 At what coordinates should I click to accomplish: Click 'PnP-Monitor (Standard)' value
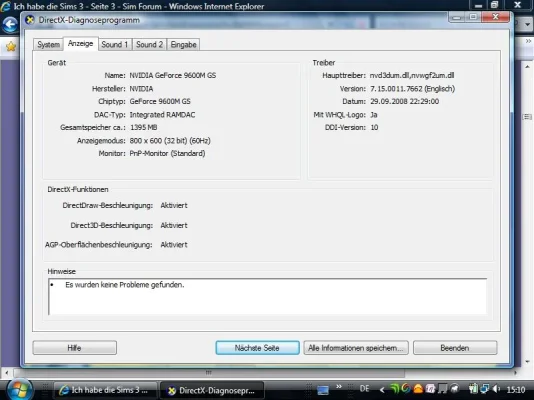click(x=167, y=154)
